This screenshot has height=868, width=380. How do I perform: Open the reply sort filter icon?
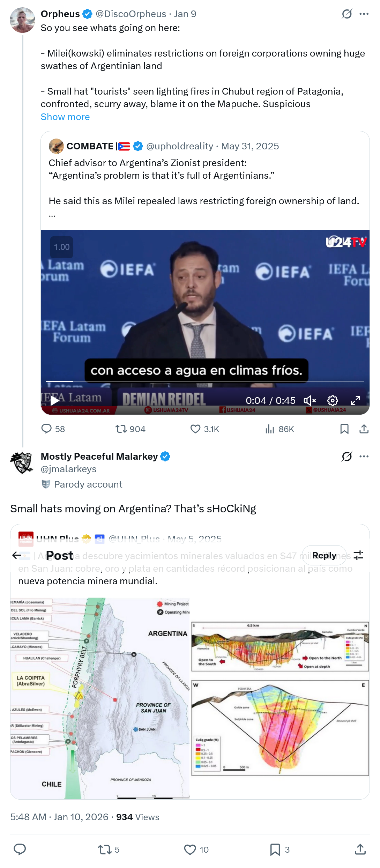pos(359,555)
